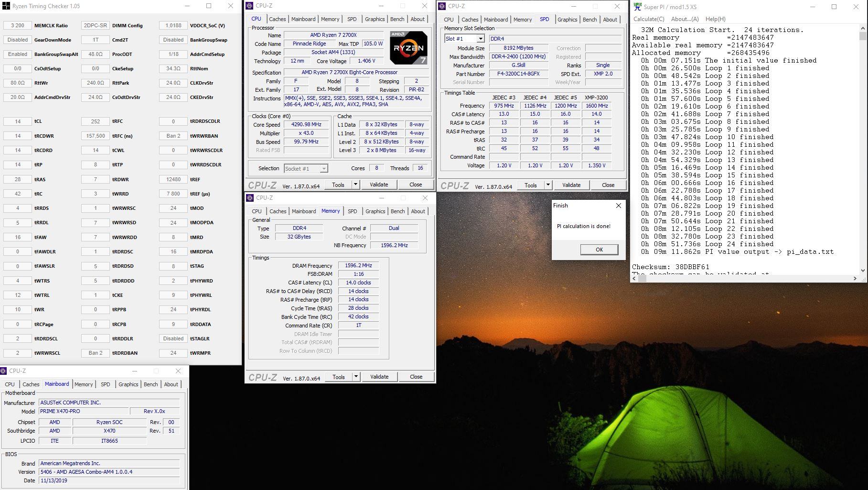Click the CPU-Z icon in the SPD window title bar

(442, 6)
